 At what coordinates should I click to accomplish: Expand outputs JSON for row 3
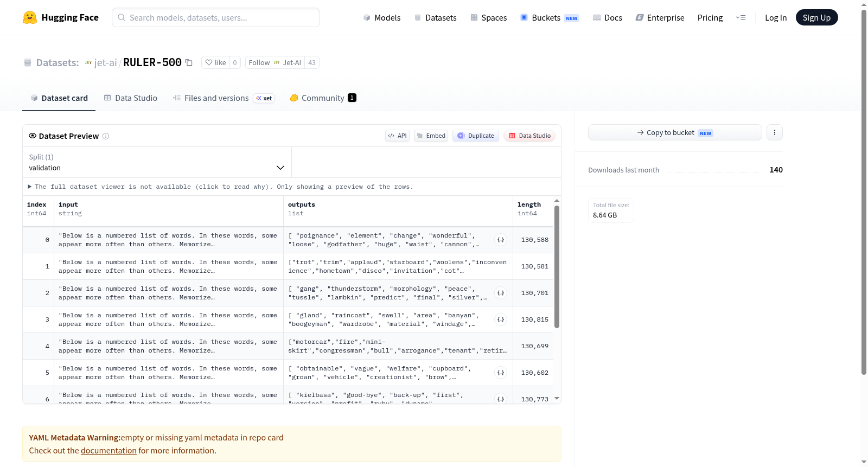(501, 319)
